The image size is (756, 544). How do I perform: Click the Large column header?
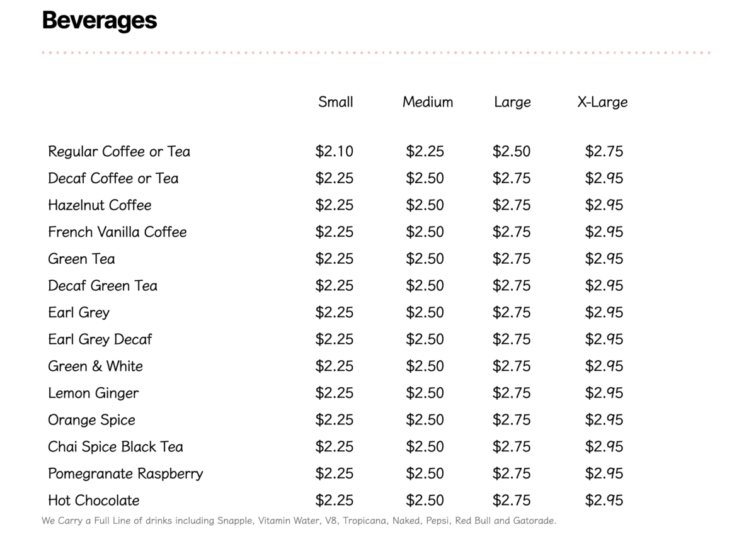click(512, 102)
